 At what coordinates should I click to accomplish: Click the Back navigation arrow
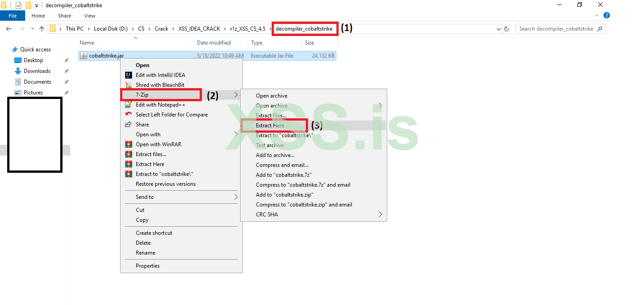[9, 29]
